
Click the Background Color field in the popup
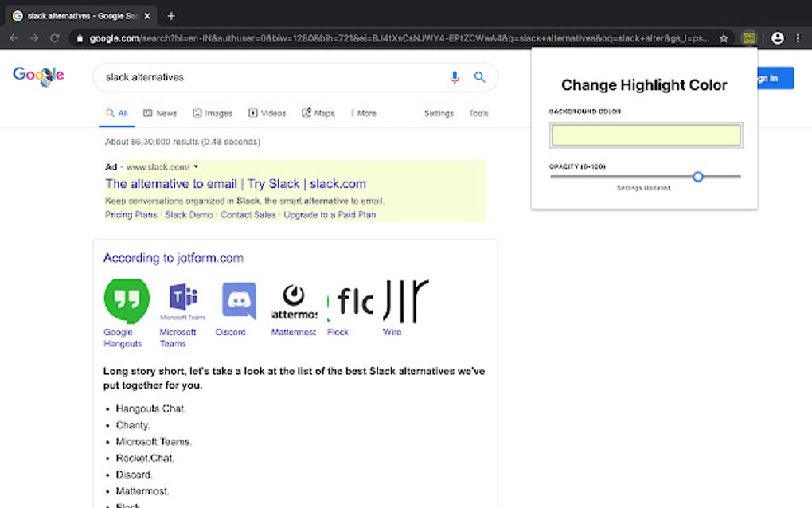645,135
